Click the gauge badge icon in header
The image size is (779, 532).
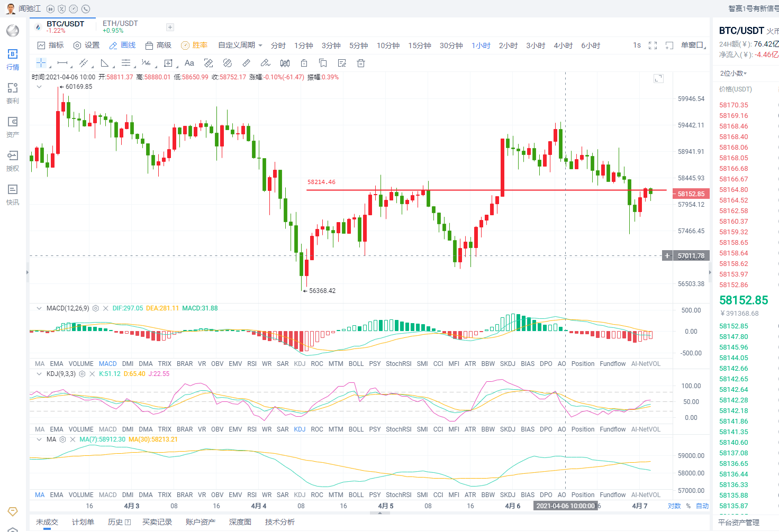(74, 9)
